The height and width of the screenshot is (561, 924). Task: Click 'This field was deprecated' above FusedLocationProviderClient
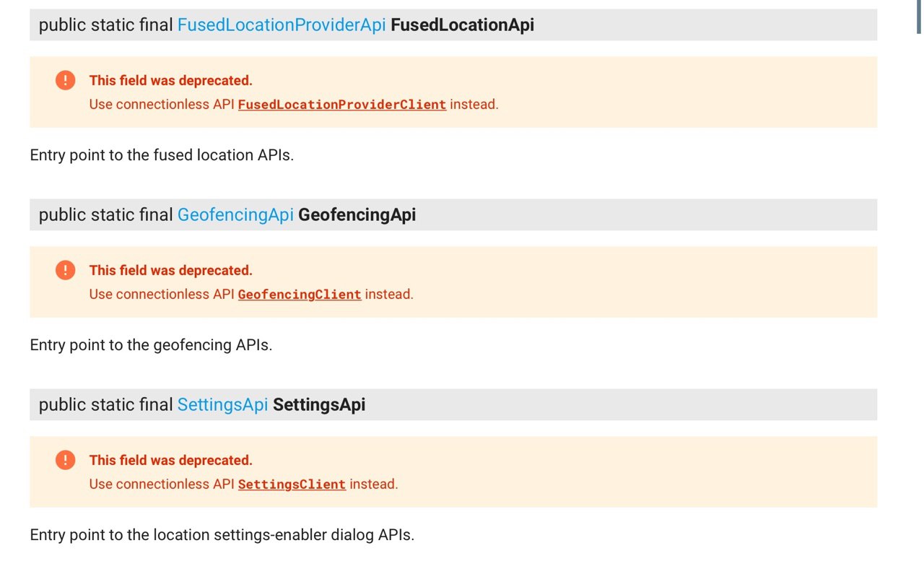170,80
